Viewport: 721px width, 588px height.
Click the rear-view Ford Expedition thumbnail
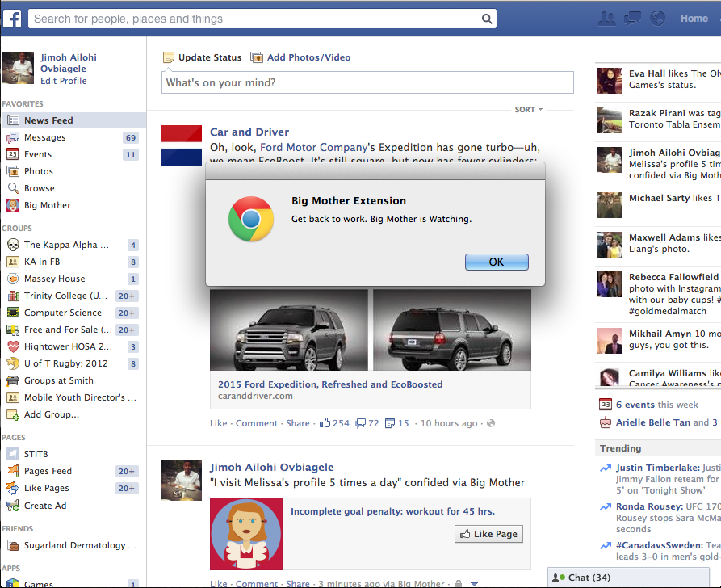coord(452,330)
